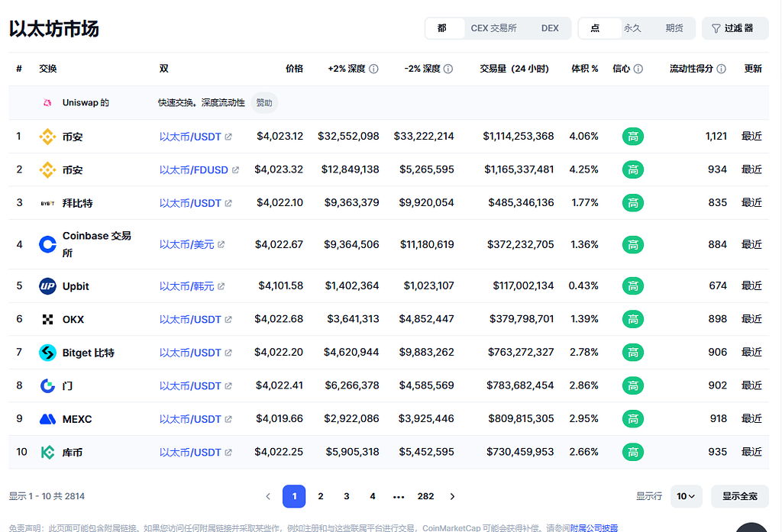Go to next page with right chevron

click(x=452, y=496)
